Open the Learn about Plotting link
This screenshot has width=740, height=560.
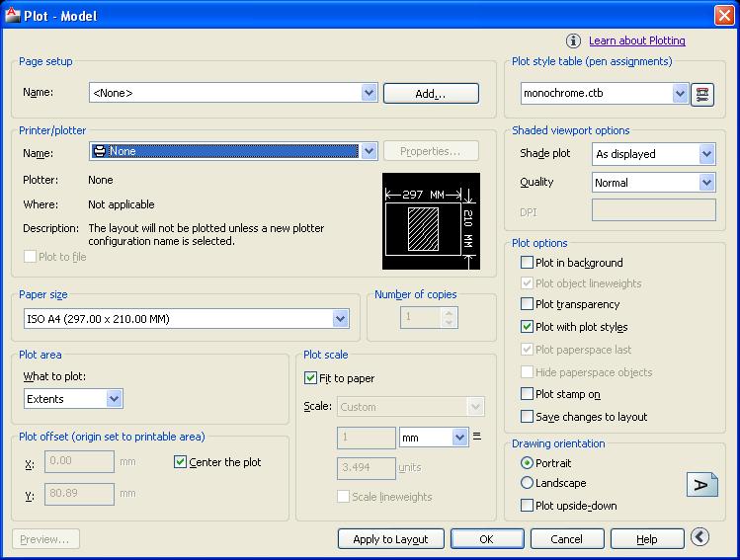click(x=636, y=40)
